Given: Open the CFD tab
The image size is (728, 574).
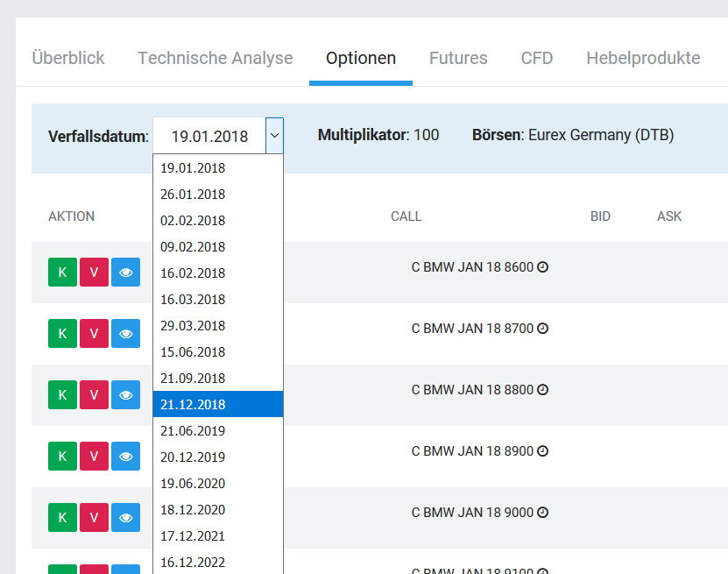Looking at the screenshot, I should click(537, 58).
